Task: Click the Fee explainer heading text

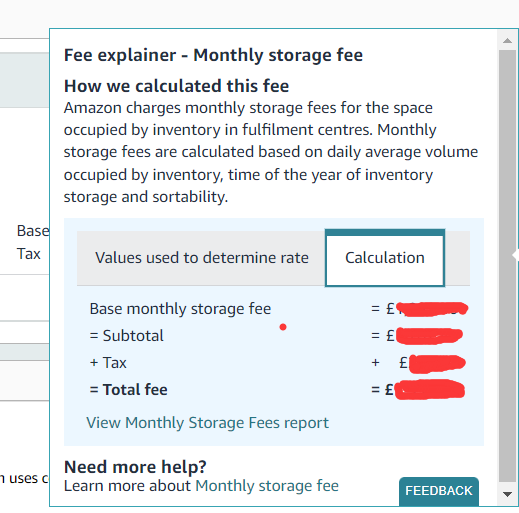Action: tap(213, 55)
